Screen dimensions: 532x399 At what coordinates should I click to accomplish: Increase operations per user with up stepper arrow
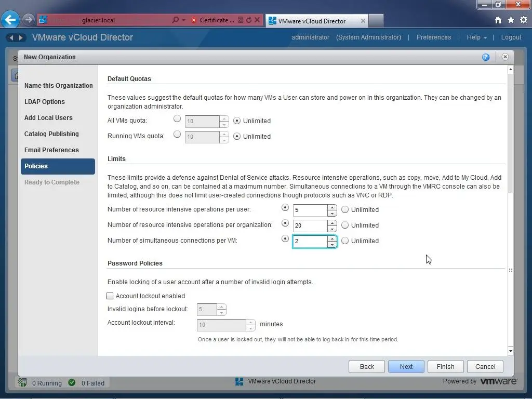point(332,207)
